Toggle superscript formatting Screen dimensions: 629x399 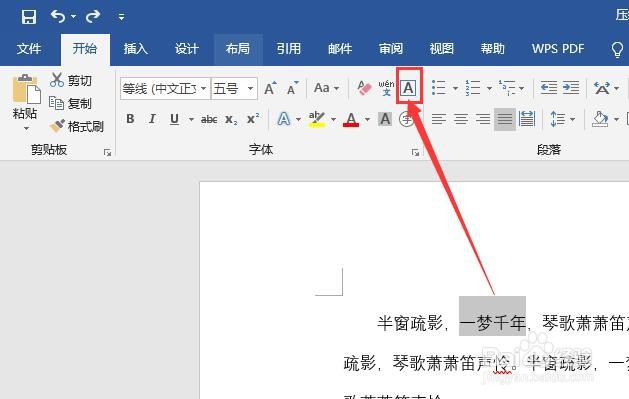(x=253, y=119)
